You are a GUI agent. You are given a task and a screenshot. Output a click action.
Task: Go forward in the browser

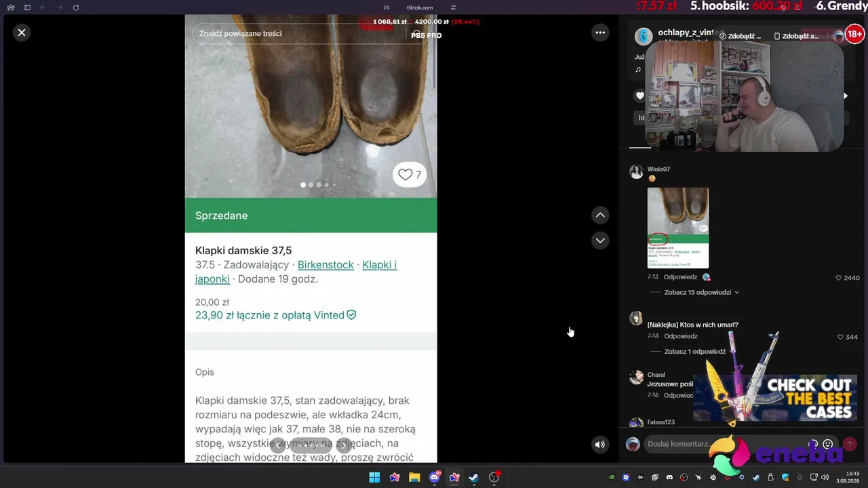pyautogui.click(x=60, y=7)
